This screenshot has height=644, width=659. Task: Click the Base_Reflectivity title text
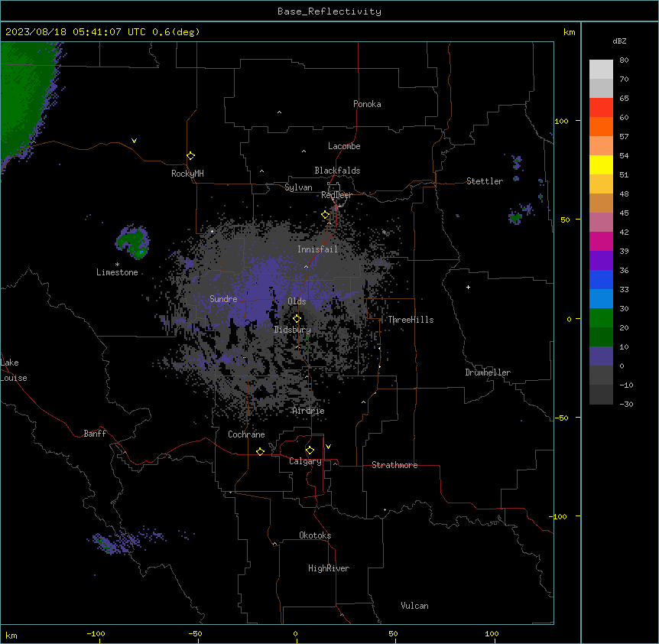tap(329, 11)
